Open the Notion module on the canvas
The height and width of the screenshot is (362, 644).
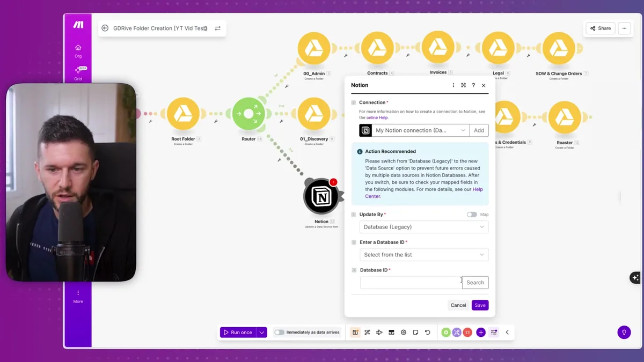320,197
